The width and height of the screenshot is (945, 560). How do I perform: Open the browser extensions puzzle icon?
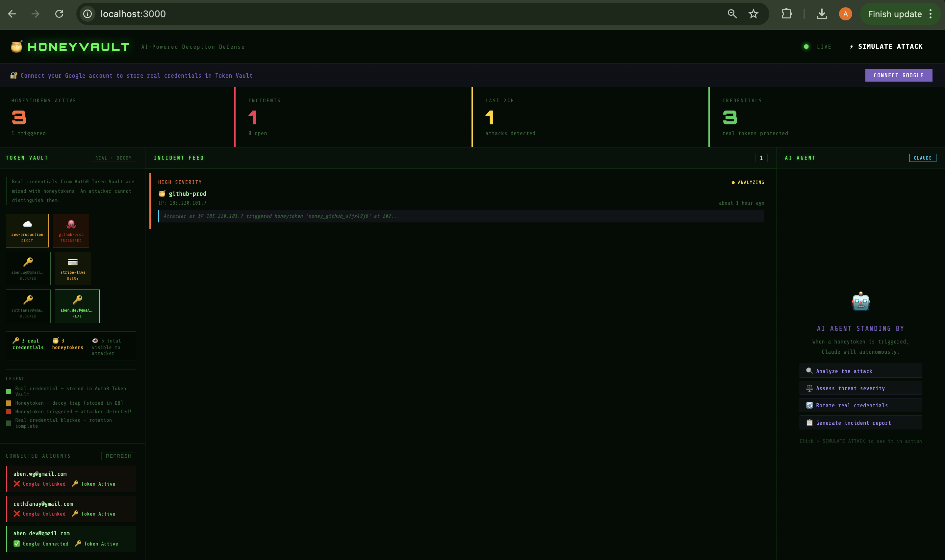(x=786, y=14)
